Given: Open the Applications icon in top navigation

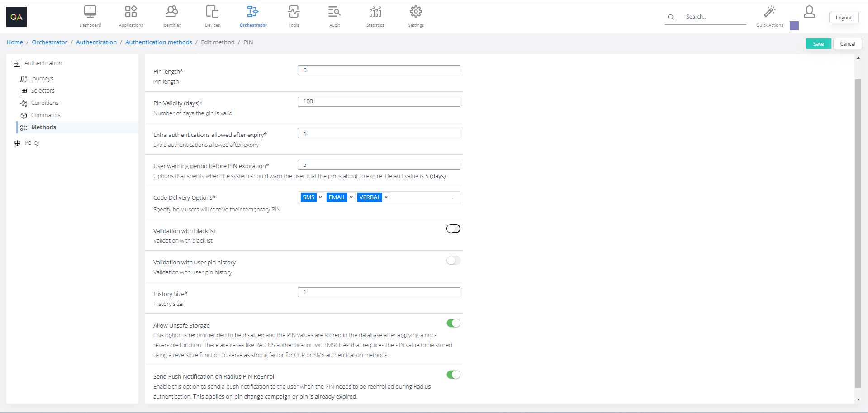Looking at the screenshot, I should pos(131,12).
